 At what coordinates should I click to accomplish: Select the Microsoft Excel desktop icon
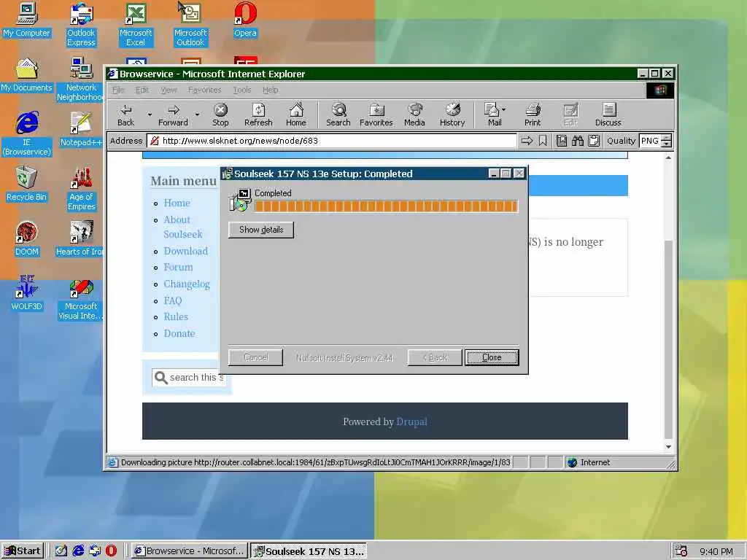[x=136, y=25]
